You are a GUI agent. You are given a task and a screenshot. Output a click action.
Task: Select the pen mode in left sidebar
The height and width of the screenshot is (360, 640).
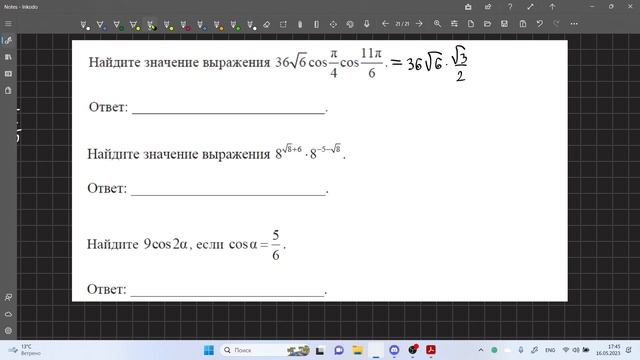click(8, 40)
